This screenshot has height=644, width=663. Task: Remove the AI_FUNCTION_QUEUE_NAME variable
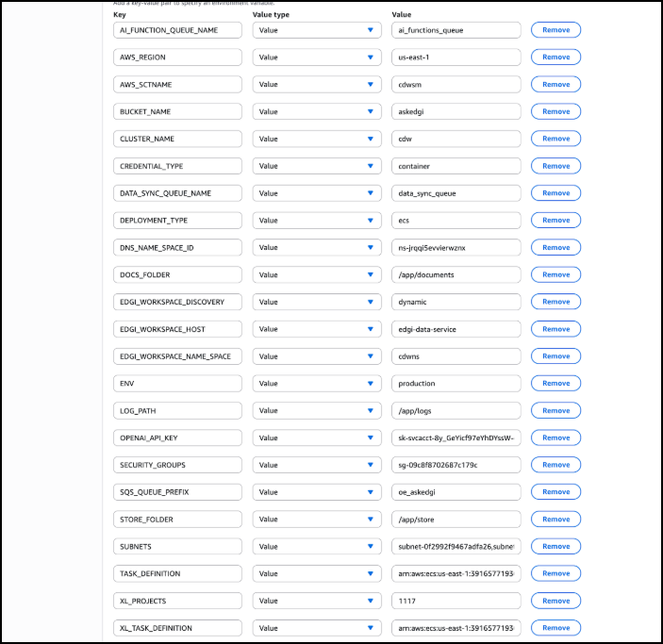click(x=555, y=30)
